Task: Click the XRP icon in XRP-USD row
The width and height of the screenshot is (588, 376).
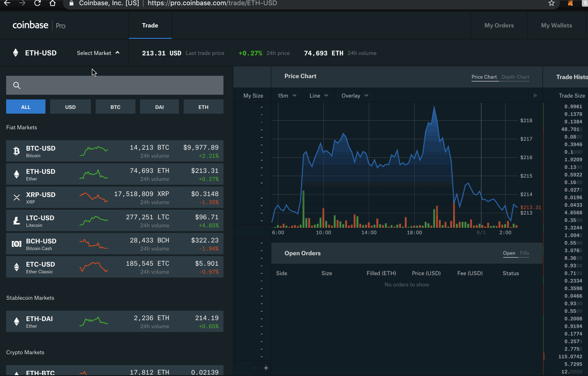Action: point(17,197)
